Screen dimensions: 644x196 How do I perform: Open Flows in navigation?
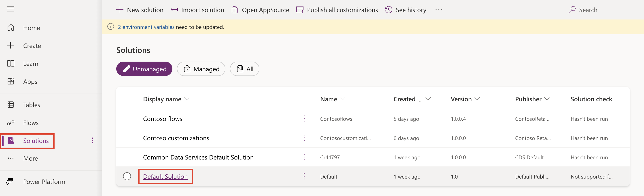click(x=31, y=123)
